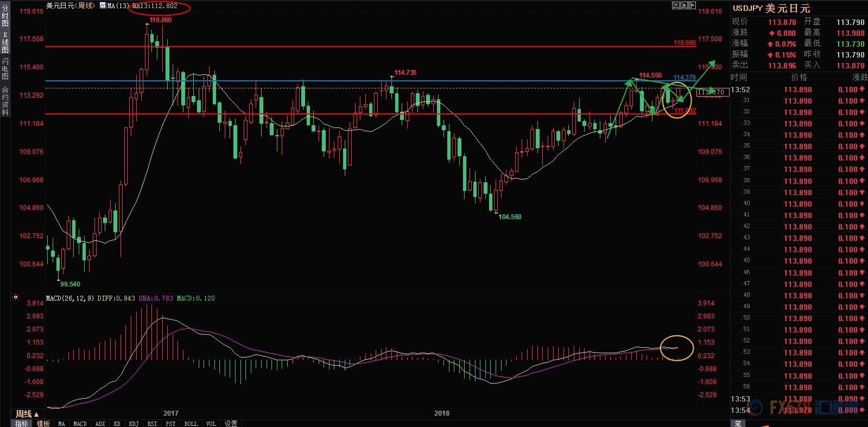Switch to K线图 view in sidebar
This screenshot has width=868, height=427.
point(5,42)
